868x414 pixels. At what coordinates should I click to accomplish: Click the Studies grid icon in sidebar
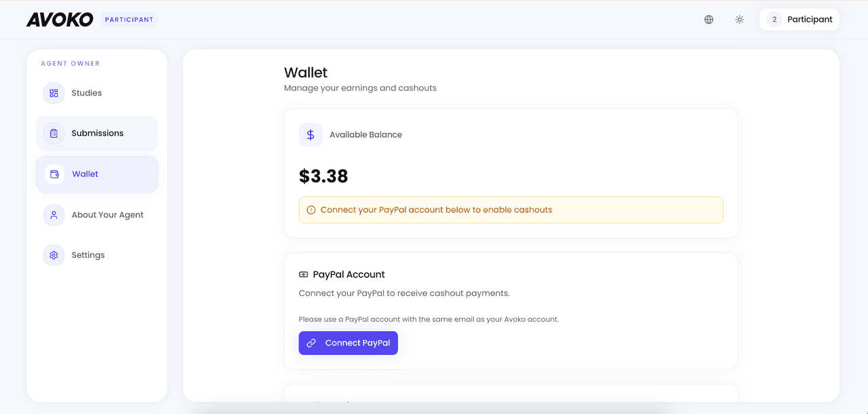click(x=54, y=93)
